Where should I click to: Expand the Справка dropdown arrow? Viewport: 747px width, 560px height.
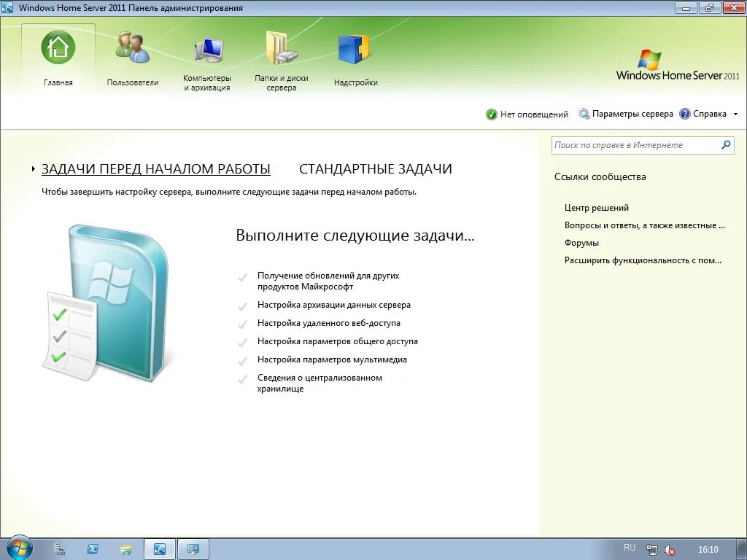coord(735,114)
